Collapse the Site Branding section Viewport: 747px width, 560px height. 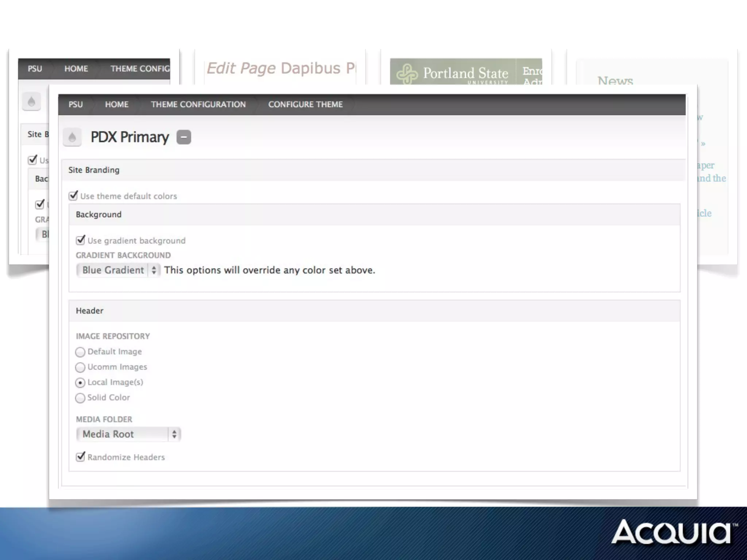pos(94,170)
